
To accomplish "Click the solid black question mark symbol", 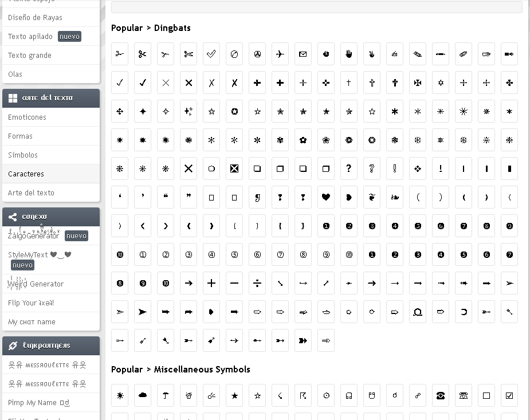I will click(x=349, y=168).
